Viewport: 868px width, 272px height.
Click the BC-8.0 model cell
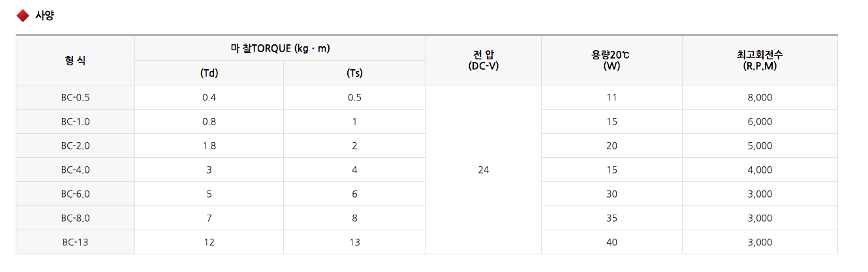point(75,218)
